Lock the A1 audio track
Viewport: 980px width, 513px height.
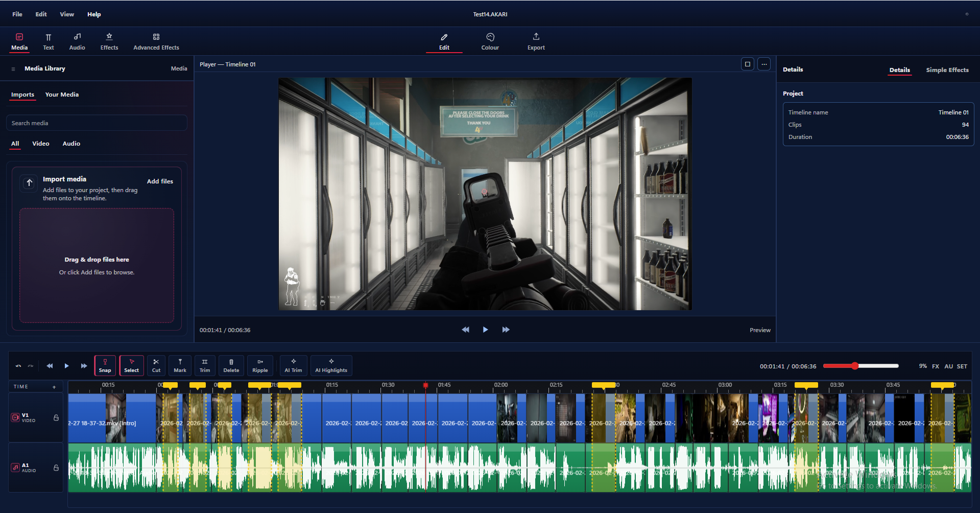56,467
